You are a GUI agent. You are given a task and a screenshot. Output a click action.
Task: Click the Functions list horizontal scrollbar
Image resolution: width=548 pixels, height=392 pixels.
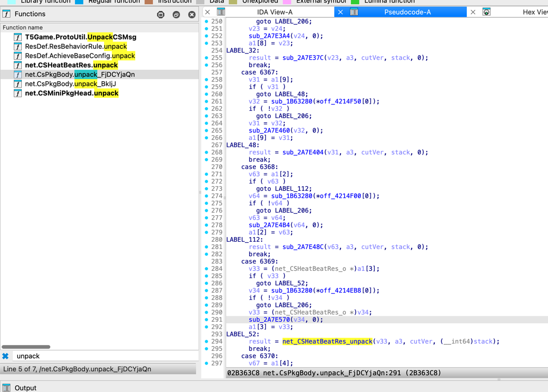pyautogui.click(x=26, y=347)
